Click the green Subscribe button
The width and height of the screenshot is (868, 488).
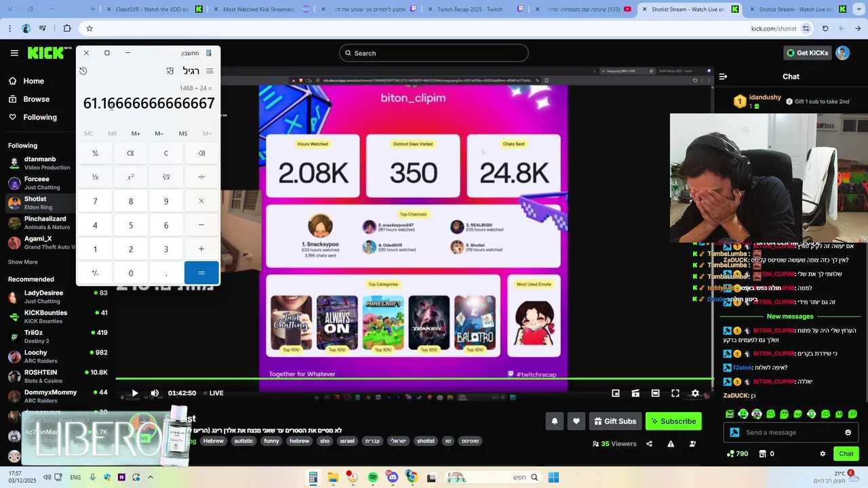pyautogui.click(x=673, y=421)
